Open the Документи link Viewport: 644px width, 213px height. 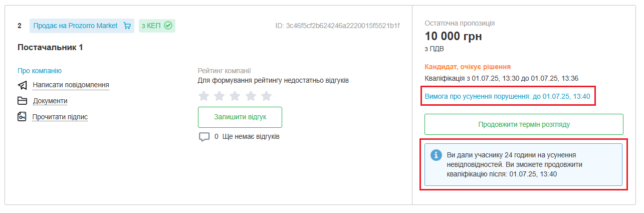coord(50,101)
